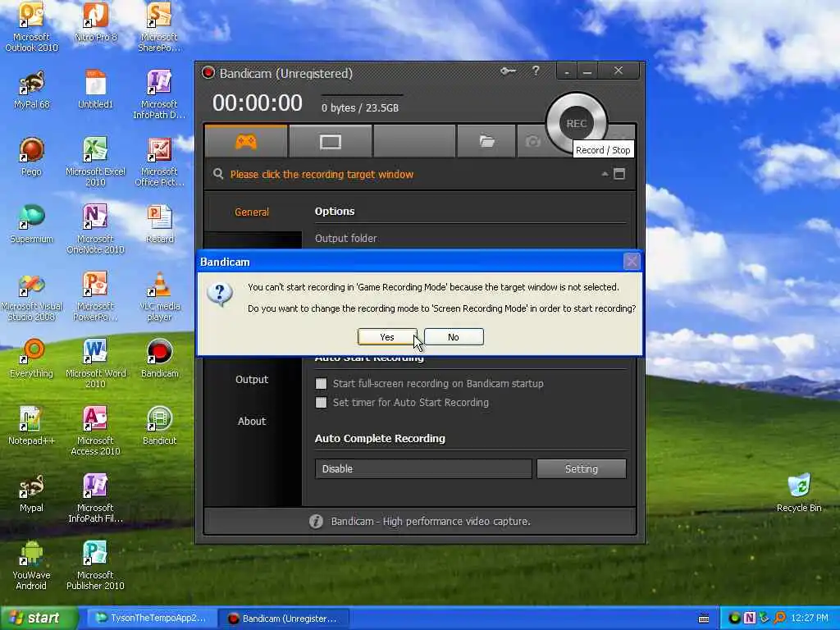840x630 pixels.
Task: Select Microsoft Access 2010 desktop icon
Action: pos(95,431)
